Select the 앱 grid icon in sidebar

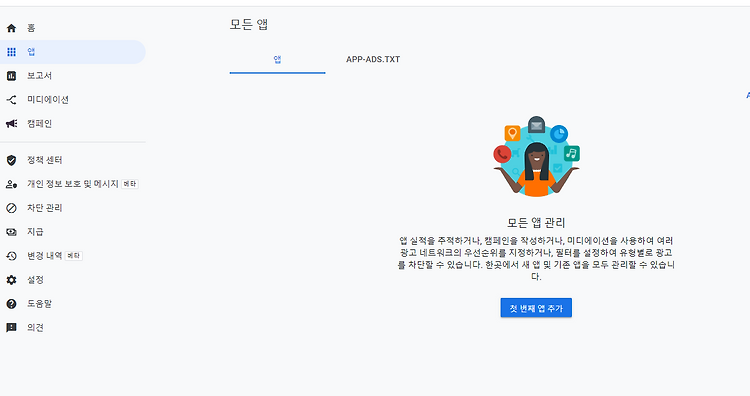11,52
